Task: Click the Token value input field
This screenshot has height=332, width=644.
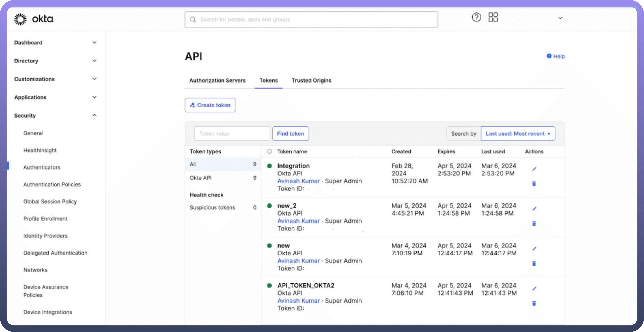Action: 232,134
